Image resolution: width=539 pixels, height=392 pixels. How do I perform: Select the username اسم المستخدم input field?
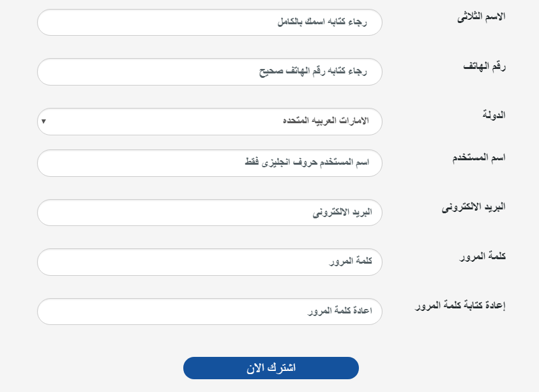click(209, 163)
